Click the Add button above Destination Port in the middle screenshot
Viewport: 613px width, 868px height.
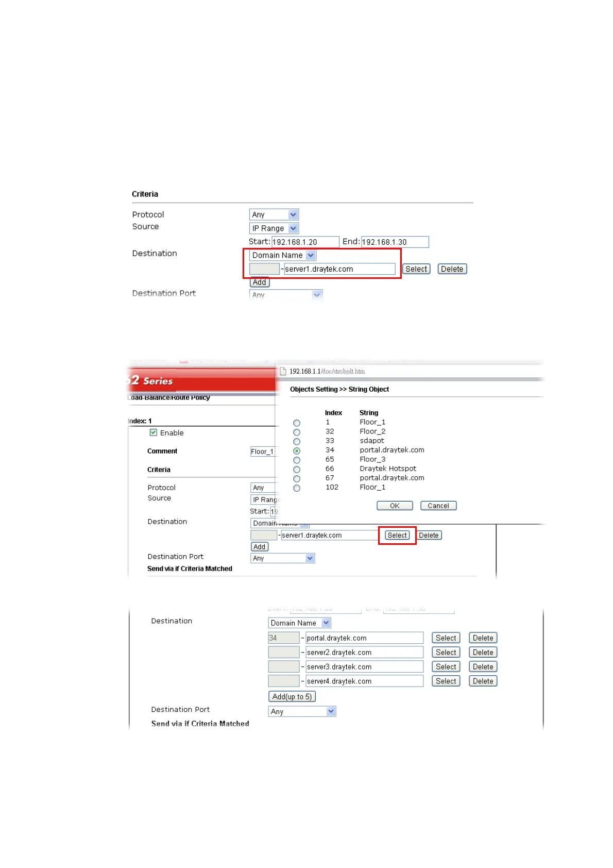click(x=260, y=547)
